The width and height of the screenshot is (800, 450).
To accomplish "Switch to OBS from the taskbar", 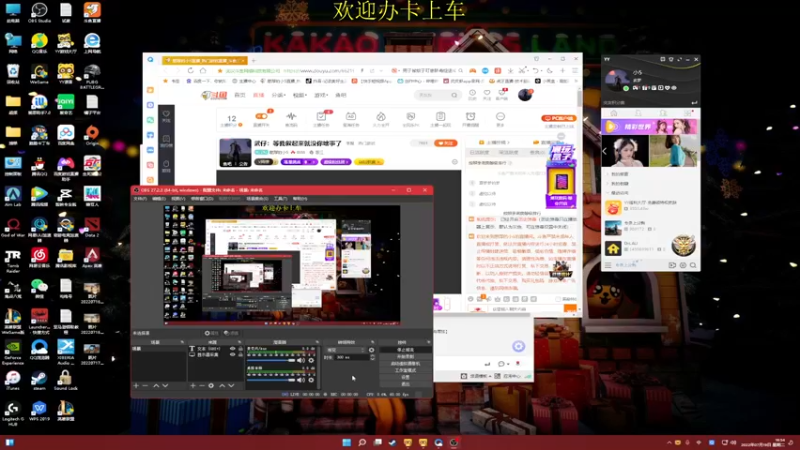I will click(454, 442).
